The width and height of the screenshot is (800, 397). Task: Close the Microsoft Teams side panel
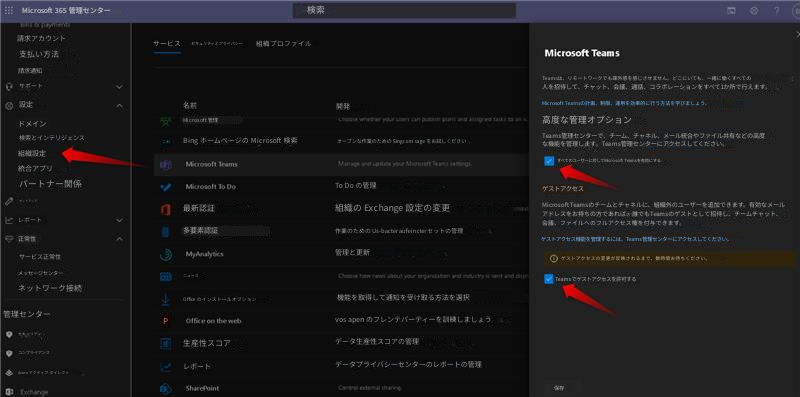797,34
